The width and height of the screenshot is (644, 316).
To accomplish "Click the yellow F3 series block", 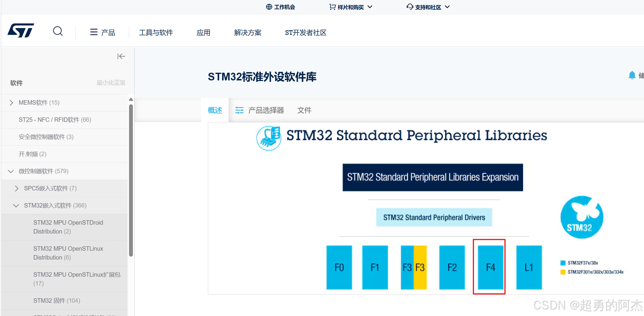I will point(420,267).
